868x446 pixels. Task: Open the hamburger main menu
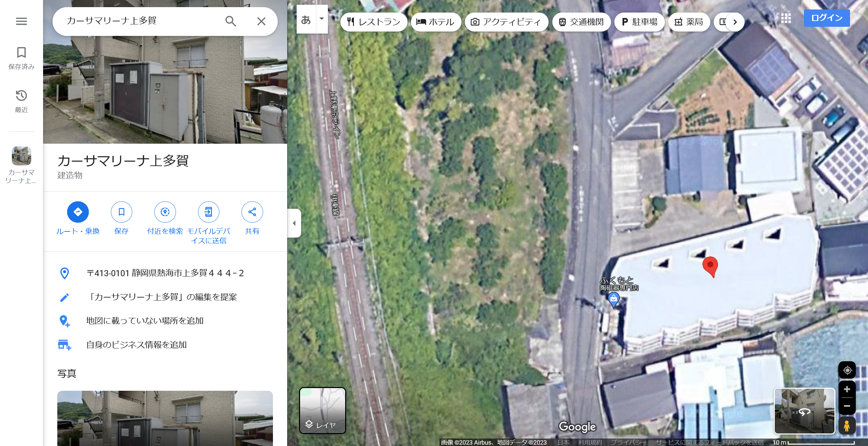(21, 21)
